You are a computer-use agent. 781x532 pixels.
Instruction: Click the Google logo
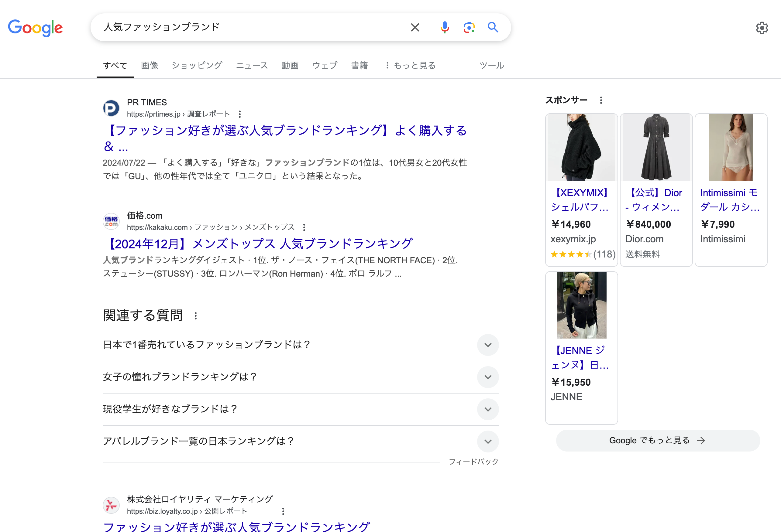pos(35,28)
